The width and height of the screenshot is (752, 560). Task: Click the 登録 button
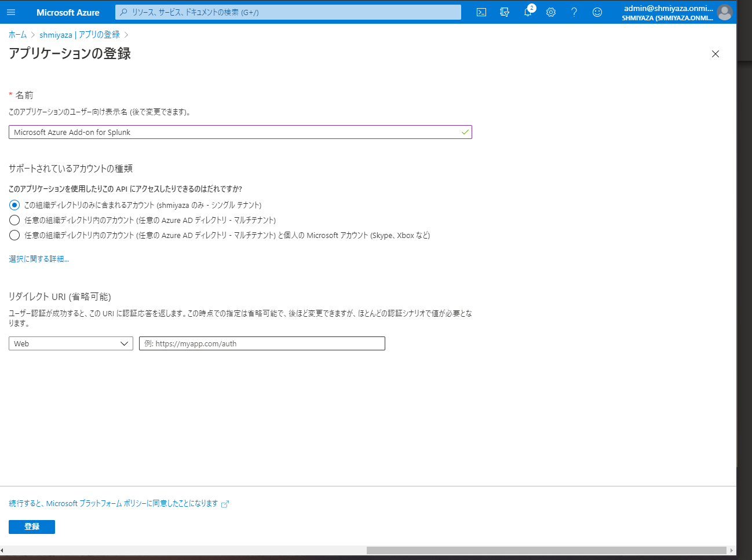(31, 526)
